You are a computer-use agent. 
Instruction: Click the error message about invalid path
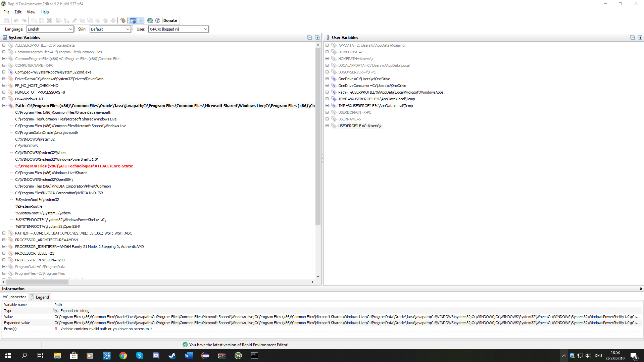[106, 329]
